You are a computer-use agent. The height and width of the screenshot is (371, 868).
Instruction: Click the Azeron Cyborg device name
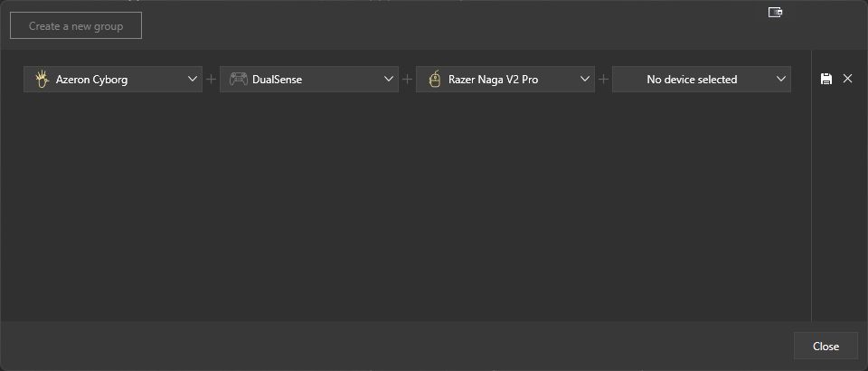(91, 80)
